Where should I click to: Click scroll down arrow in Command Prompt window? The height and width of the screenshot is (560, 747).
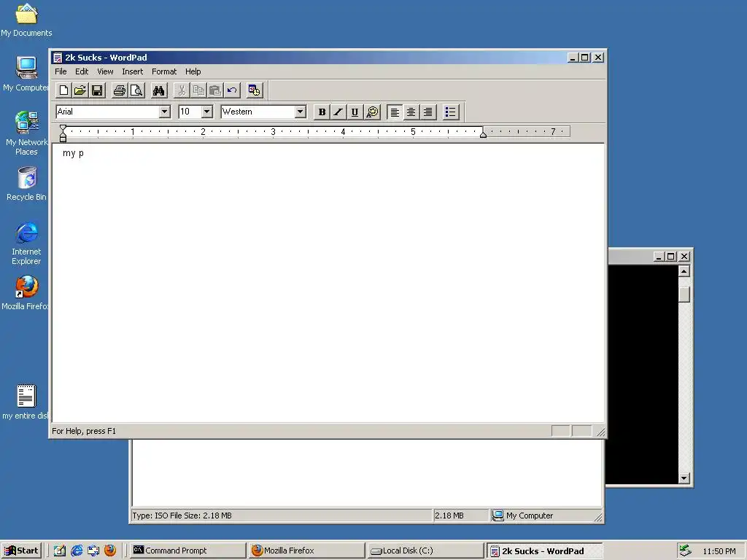pos(684,478)
